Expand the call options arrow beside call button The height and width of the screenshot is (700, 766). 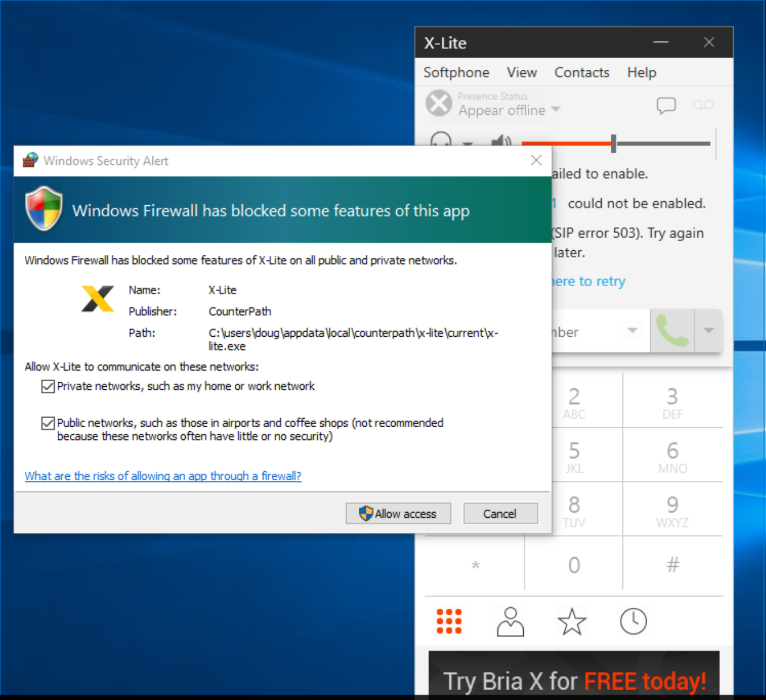coord(708,330)
